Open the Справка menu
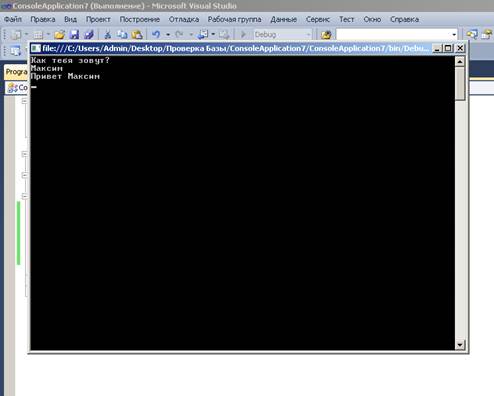The height and width of the screenshot is (396, 494). tap(404, 19)
